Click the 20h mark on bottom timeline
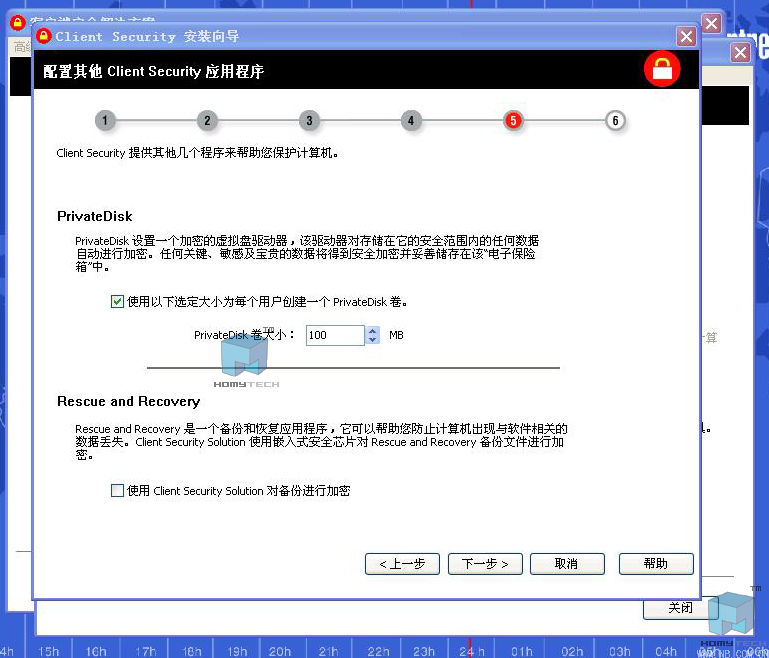 pos(280,651)
